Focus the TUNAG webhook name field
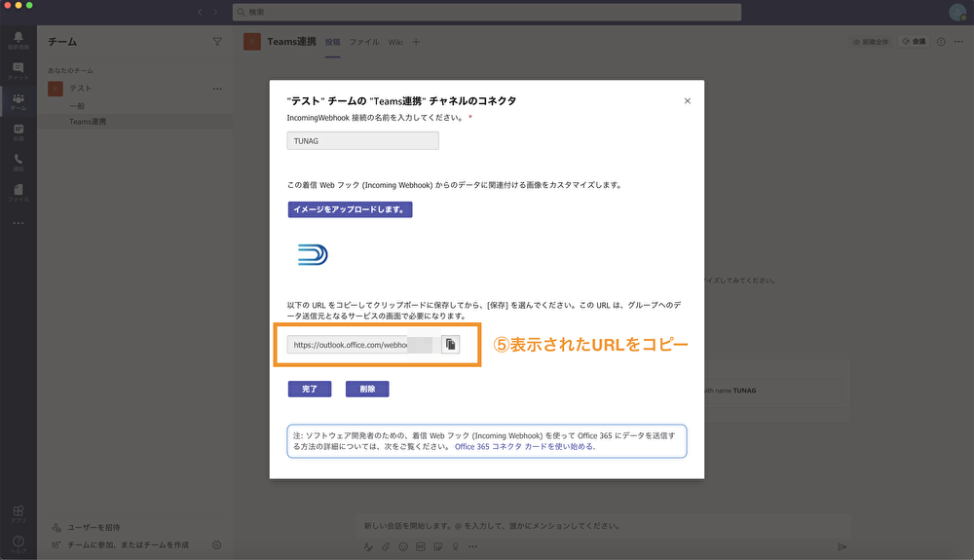This screenshot has height=560, width=974. coord(362,141)
